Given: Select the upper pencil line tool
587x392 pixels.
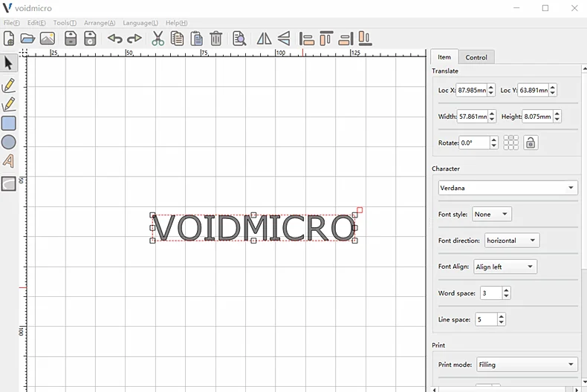Looking at the screenshot, I should (x=9, y=85).
